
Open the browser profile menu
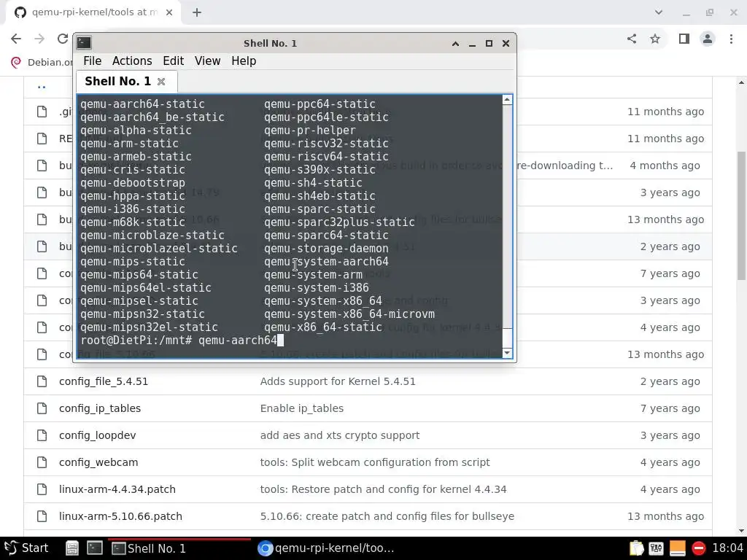708,39
